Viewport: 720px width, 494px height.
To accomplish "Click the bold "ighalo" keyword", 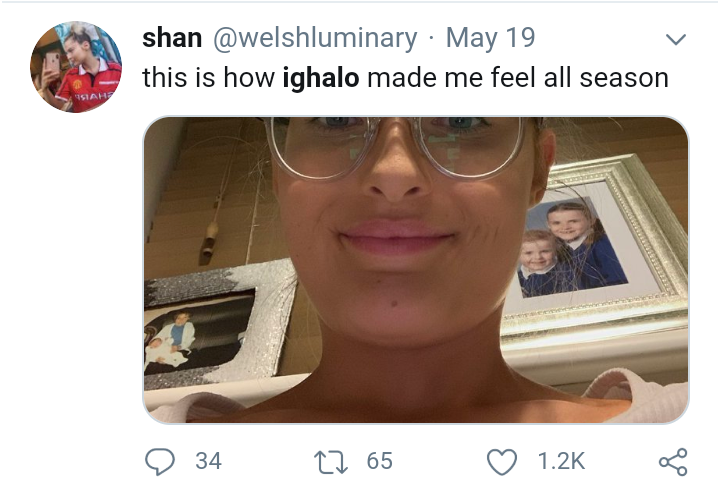I will [321, 78].
